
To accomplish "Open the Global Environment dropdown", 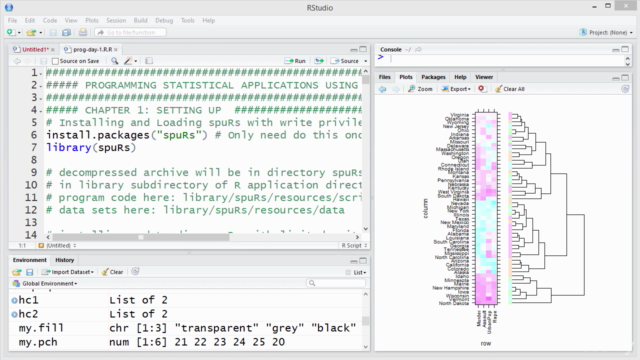I will click(x=45, y=283).
